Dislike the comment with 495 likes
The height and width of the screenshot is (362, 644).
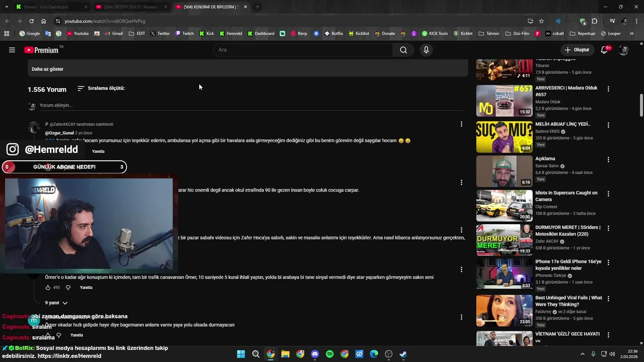[x=68, y=288]
